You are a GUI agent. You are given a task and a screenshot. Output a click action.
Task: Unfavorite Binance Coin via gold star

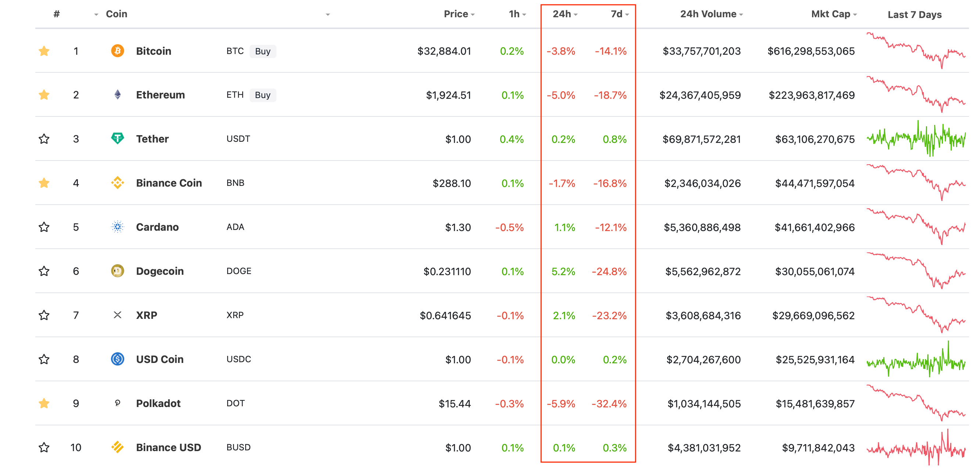[44, 183]
